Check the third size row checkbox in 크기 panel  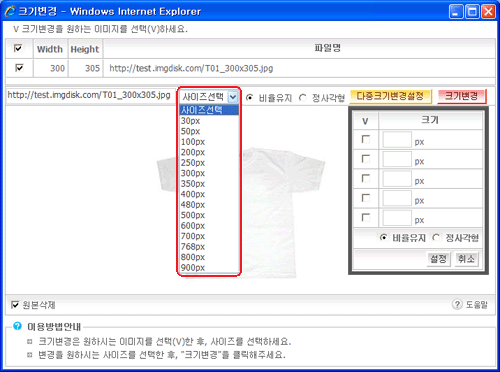coord(366,178)
